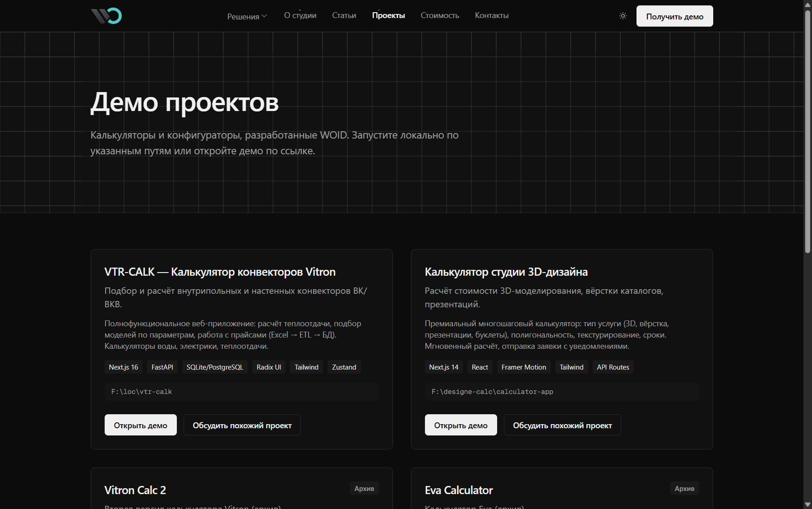Image resolution: width=812 pixels, height=509 pixels.
Task: Click the WOID logo in the header
Action: coord(106,16)
